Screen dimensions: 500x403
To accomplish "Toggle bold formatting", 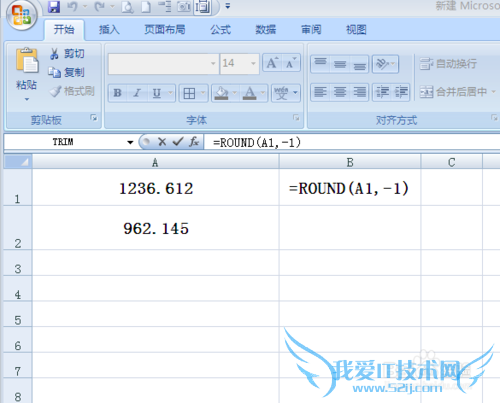I will click(x=118, y=93).
